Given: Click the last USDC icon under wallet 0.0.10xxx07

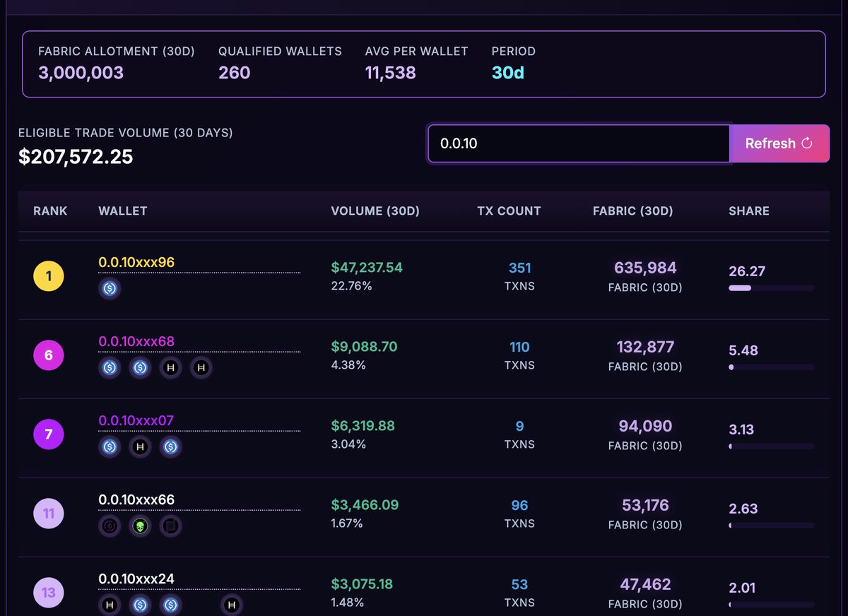Looking at the screenshot, I should pyautogui.click(x=170, y=446).
